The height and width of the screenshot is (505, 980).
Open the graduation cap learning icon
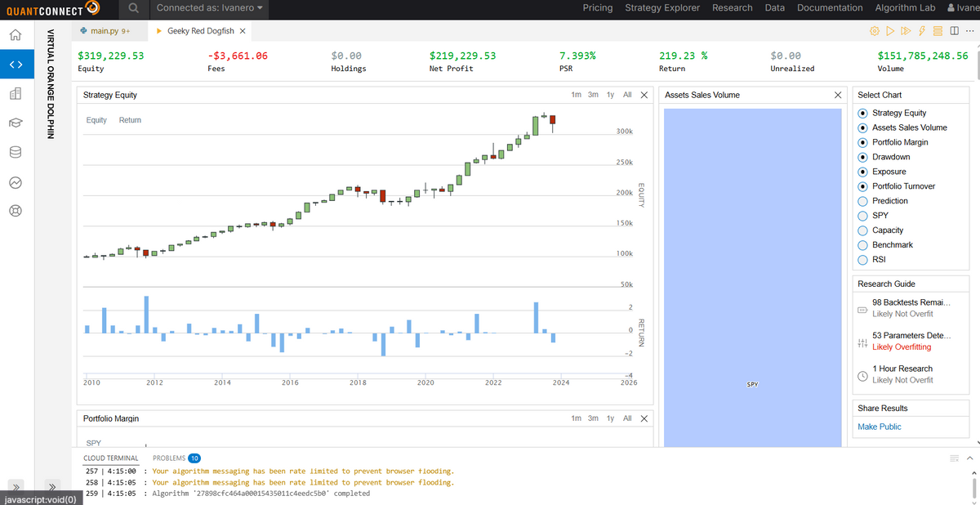[15, 123]
